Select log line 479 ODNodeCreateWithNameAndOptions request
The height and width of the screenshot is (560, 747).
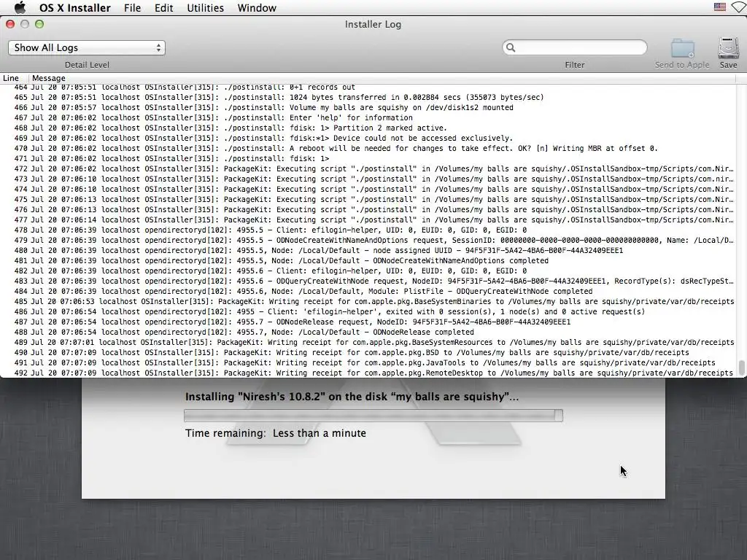tap(368, 241)
